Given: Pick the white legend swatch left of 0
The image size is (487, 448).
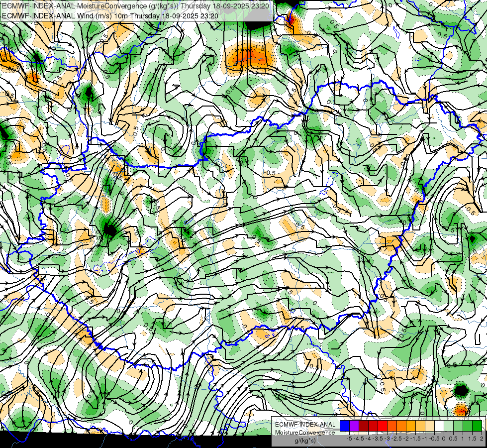Looking at the screenshot, I should click(439, 426).
